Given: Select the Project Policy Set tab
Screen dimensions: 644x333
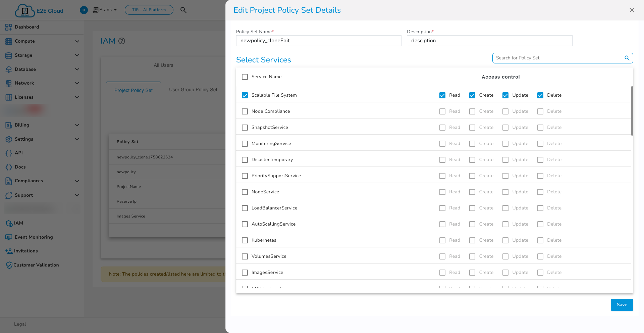Looking at the screenshot, I should coord(133,90).
